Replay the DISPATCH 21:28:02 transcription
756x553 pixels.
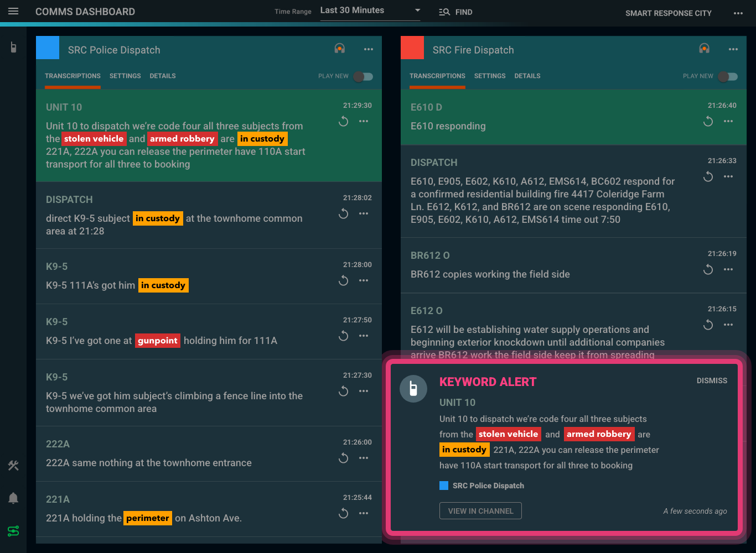(x=344, y=213)
